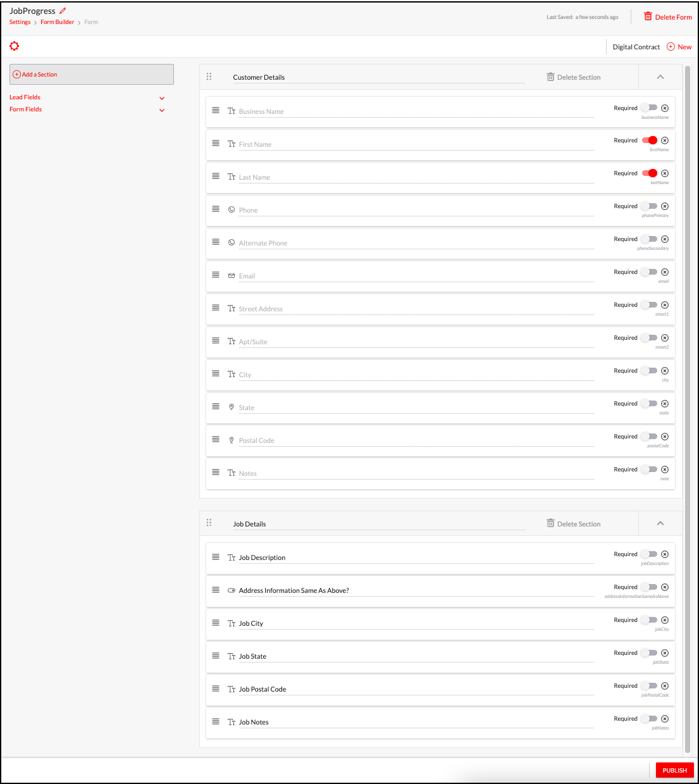The height and width of the screenshot is (784, 699).
Task: Click the reorder handle on Business Name row
Action: 216,110
